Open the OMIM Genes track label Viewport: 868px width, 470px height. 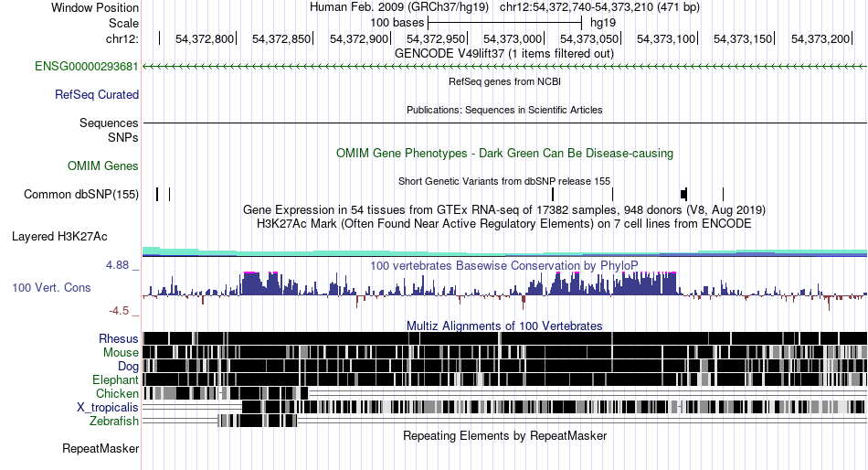(103, 166)
